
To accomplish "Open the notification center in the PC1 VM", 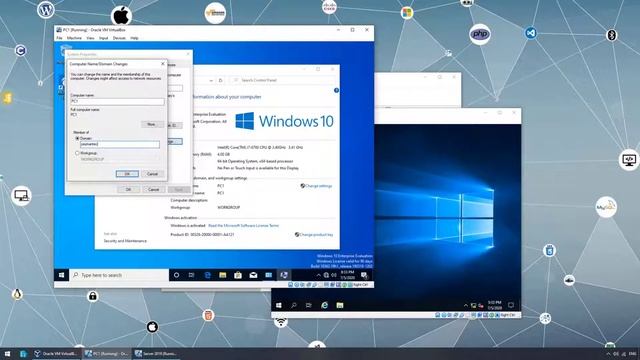I will point(364,275).
